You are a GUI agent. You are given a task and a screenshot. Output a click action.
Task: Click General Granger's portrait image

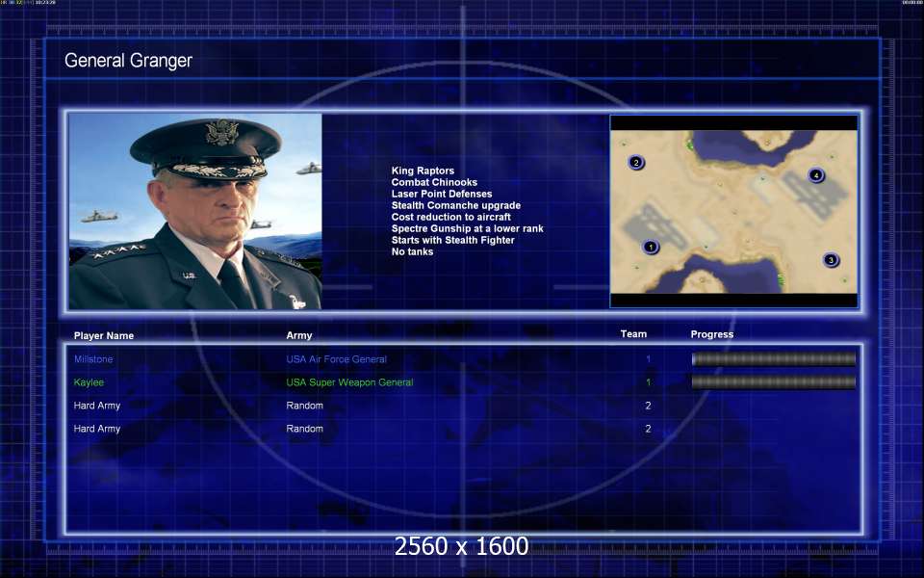[x=195, y=211]
